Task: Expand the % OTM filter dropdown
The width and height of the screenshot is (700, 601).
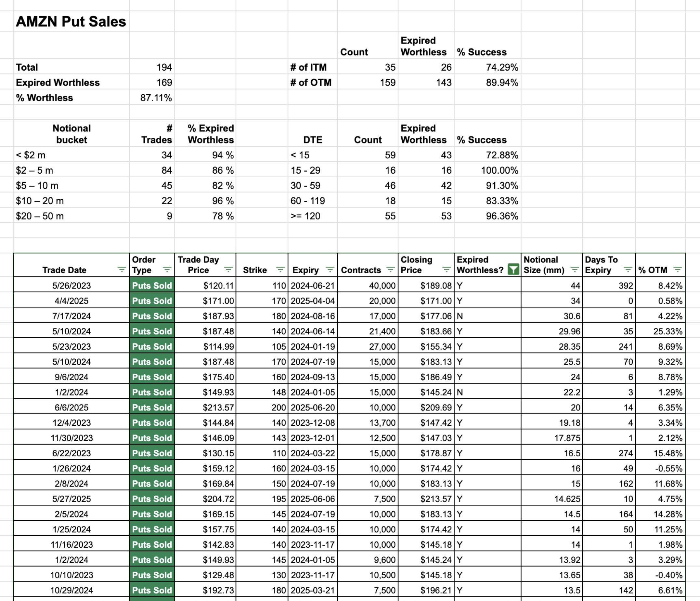Action: point(677,269)
